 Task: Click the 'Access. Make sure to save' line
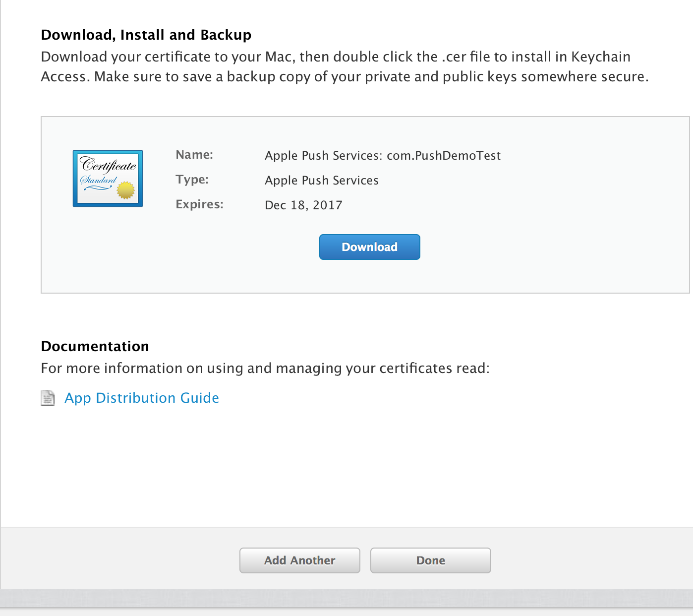344,77
